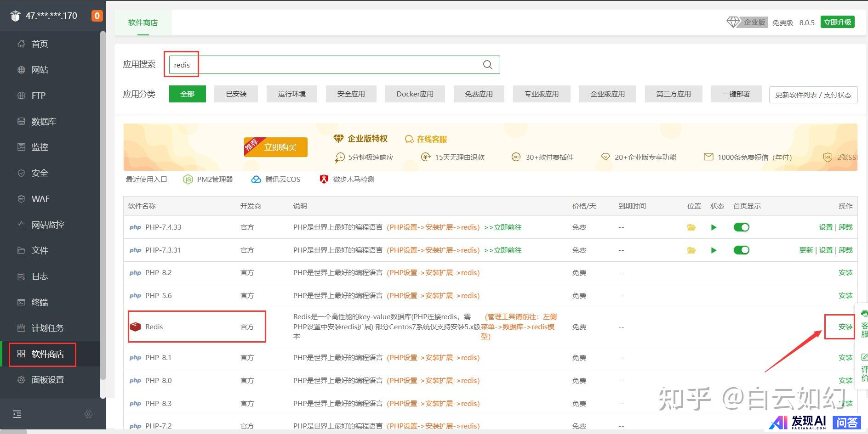
Task: Open 计划任务 in the sidebar menu
Action: (x=47, y=328)
